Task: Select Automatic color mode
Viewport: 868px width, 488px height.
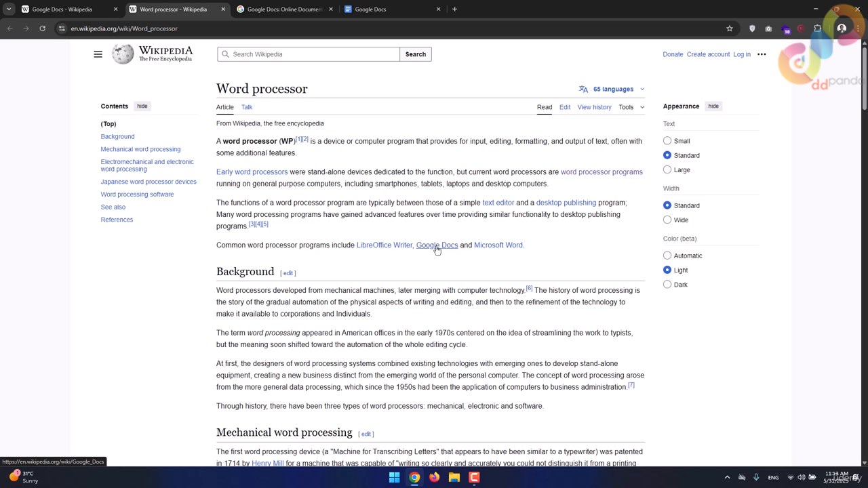Action: (667, 256)
